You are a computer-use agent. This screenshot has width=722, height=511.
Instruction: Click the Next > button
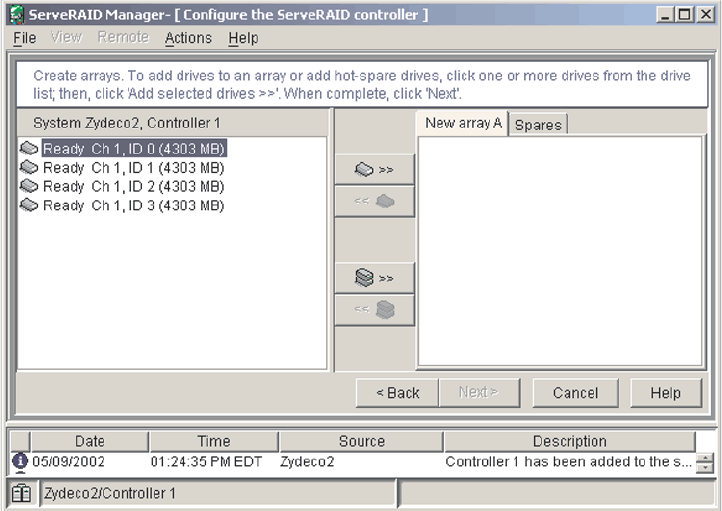[x=479, y=393]
